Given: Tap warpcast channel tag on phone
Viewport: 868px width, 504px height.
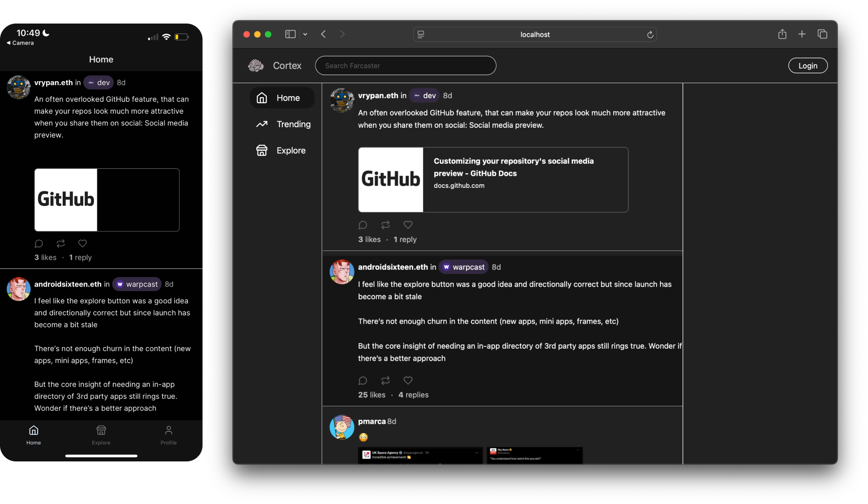Looking at the screenshot, I should [x=137, y=284].
